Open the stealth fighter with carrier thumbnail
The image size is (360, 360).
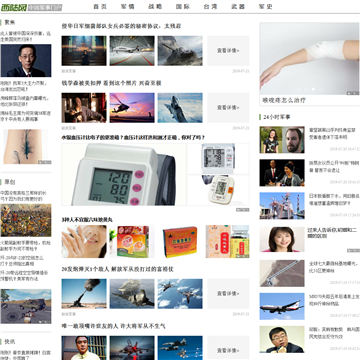click(132, 294)
